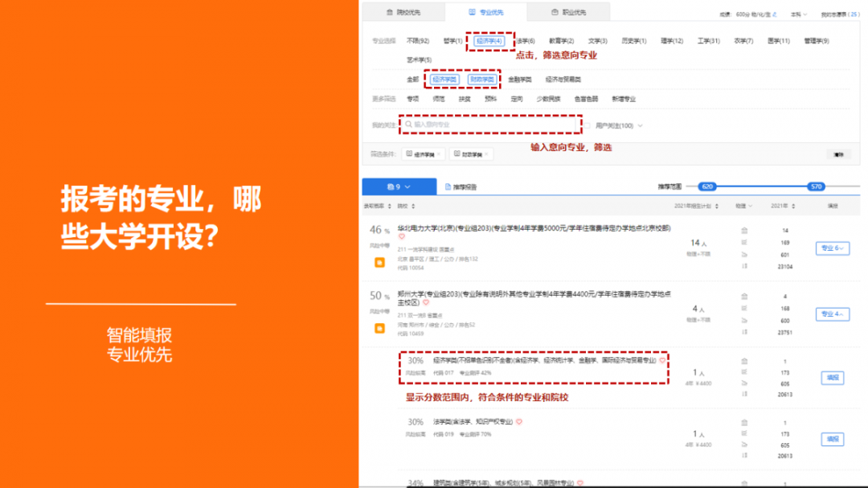Screen dimensions: 868x488
Task: Favorite the 经济学类 major heart icon
Action: (662, 361)
